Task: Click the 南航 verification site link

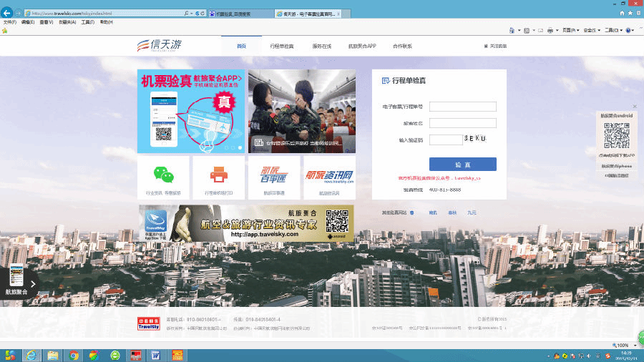Action: (432, 212)
